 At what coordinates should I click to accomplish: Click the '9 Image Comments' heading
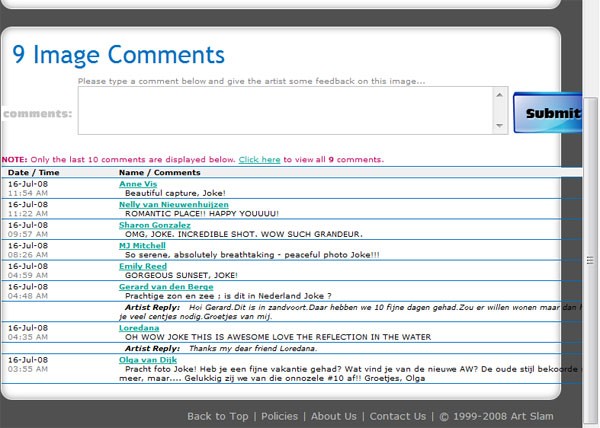[x=118, y=55]
